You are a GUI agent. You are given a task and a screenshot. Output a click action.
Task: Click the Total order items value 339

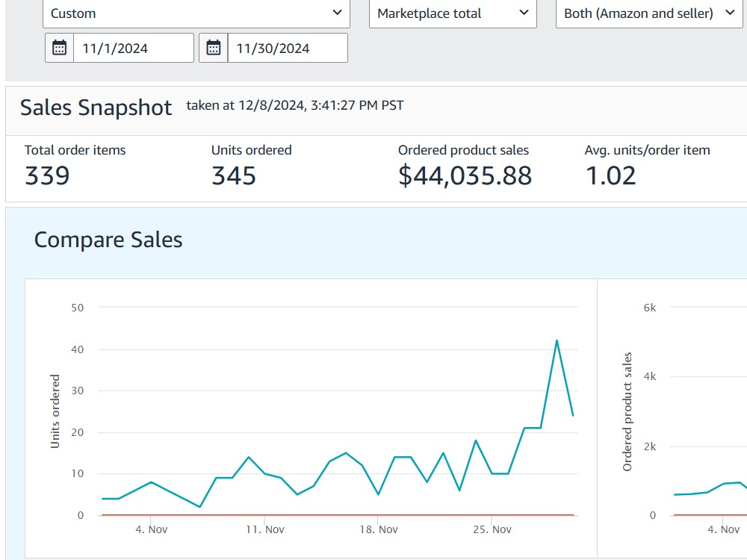click(47, 175)
